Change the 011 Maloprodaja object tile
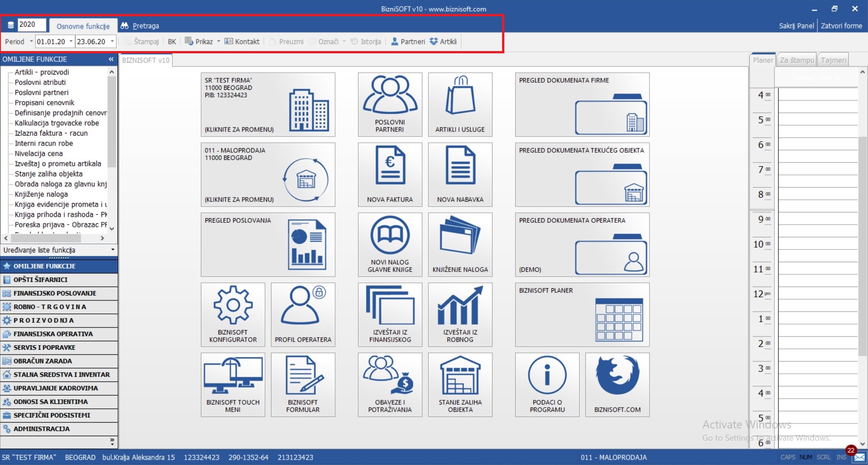868x465 pixels. pyautogui.click(x=268, y=174)
